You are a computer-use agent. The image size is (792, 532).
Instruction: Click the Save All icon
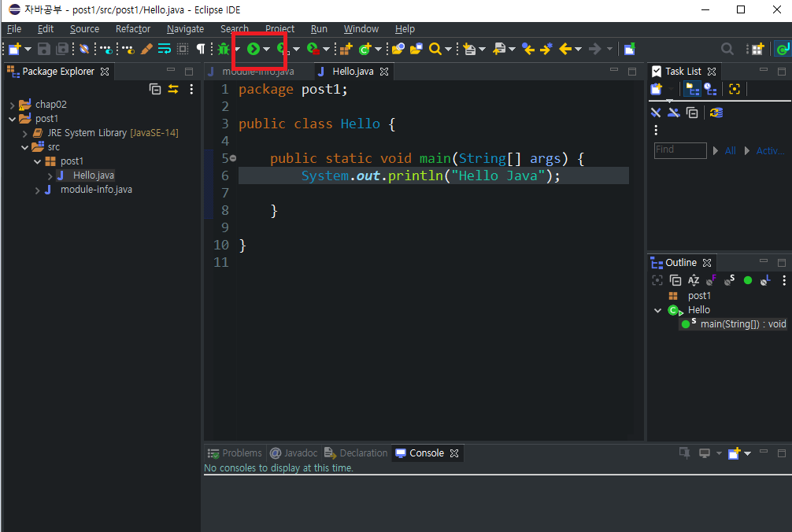[x=62, y=49]
